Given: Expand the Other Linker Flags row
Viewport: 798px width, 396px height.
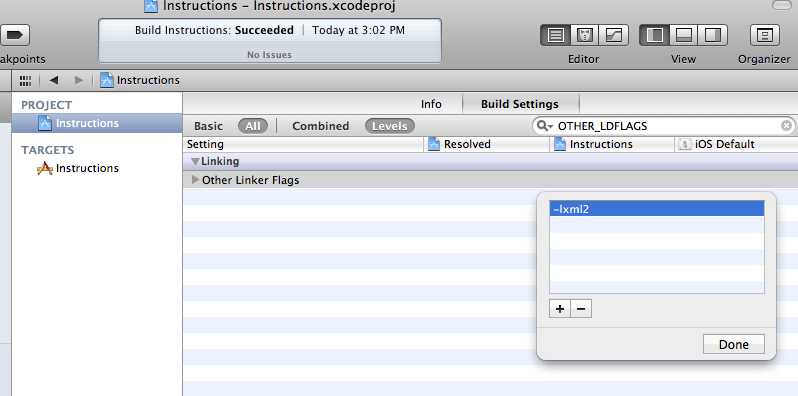Looking at the screenshot, I should click(x=195, y=180).
